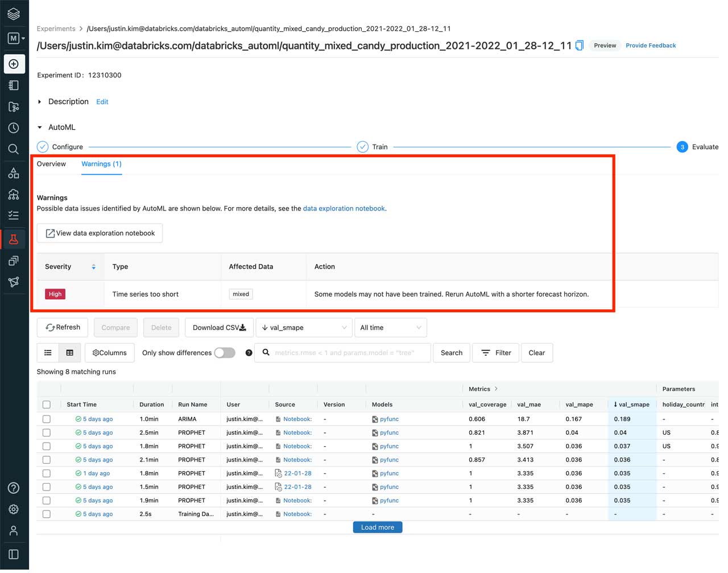
Task: Open the Settings gear icon in sidebar
Action: [x=14, y=509]
